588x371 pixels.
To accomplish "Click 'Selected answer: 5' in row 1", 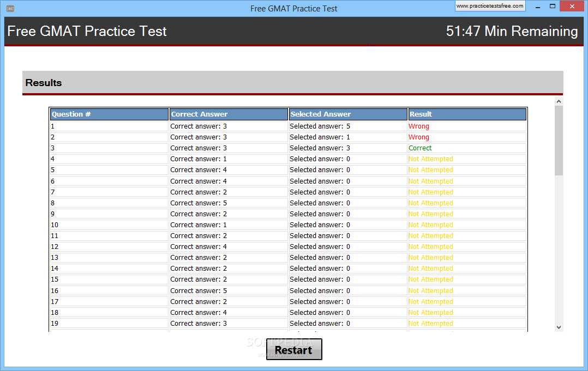I will [320, 126].
